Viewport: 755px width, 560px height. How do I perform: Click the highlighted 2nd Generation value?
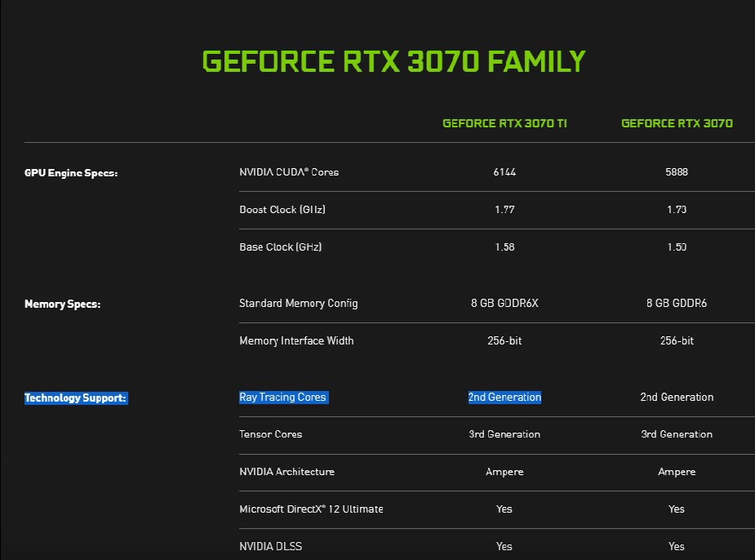tap(504, 398)
